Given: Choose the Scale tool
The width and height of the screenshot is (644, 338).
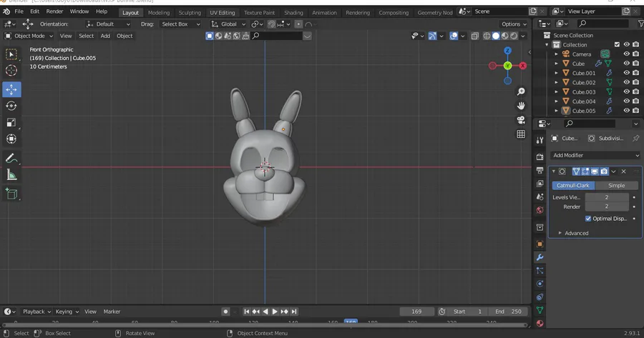Looking at the screenshot, I should [11, 122].
